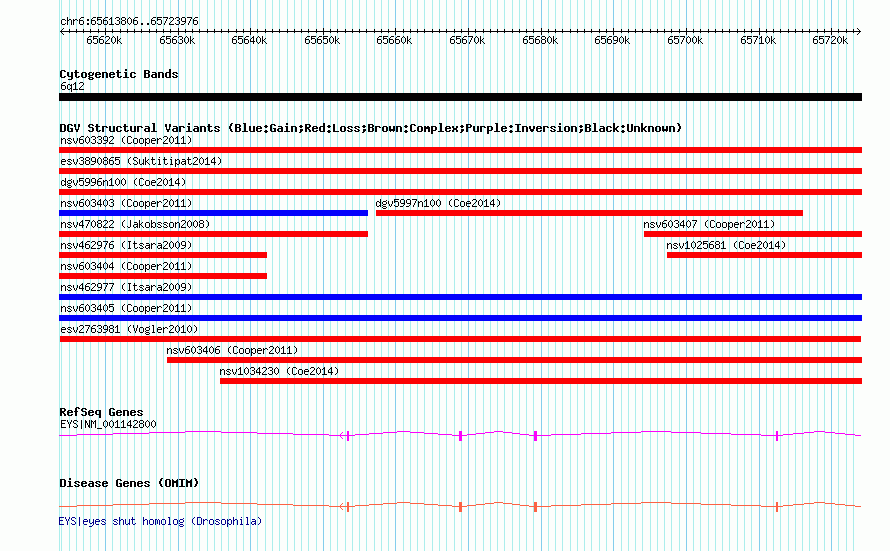
Task: Click the OMIM EYS exon near 65670k
Action: [x=460, y=507]
